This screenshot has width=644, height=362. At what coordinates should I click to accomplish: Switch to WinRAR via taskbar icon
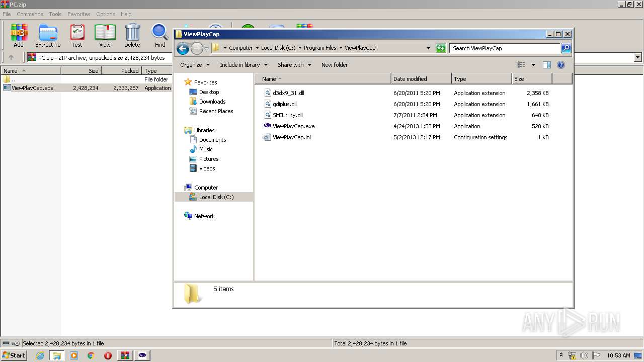pos(125,355)
